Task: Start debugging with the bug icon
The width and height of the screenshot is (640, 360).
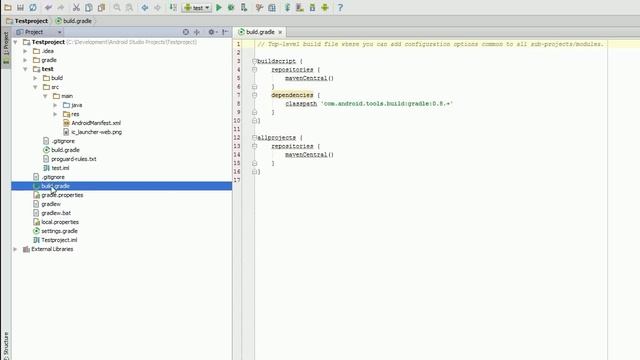Action: tap(231, 7)
